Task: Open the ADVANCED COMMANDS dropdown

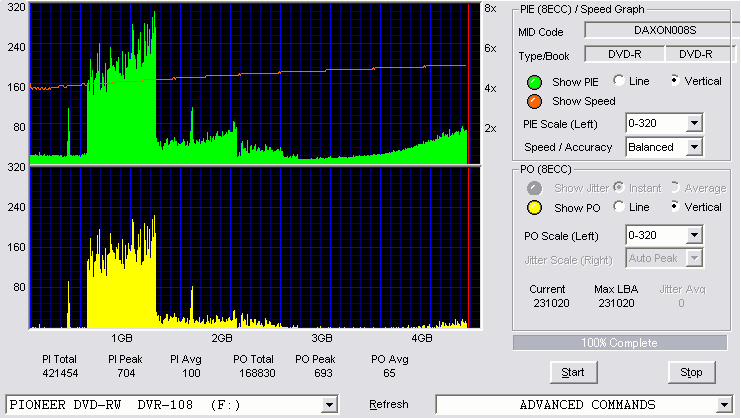Action: (724, 405)
